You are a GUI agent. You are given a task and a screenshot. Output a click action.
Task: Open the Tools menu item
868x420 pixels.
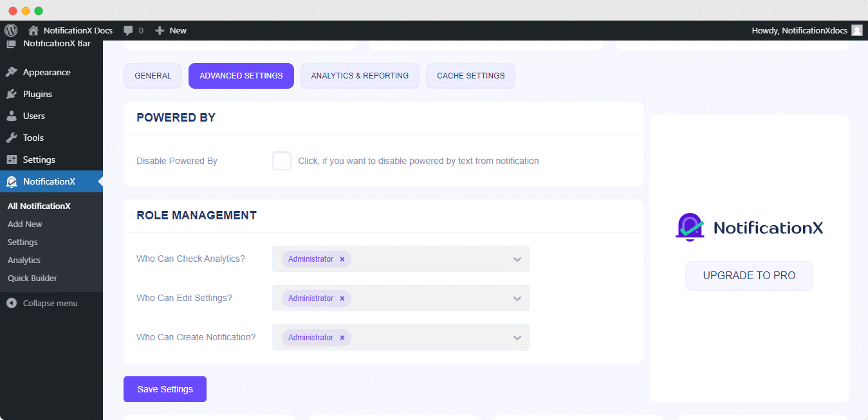coord(51,138)
